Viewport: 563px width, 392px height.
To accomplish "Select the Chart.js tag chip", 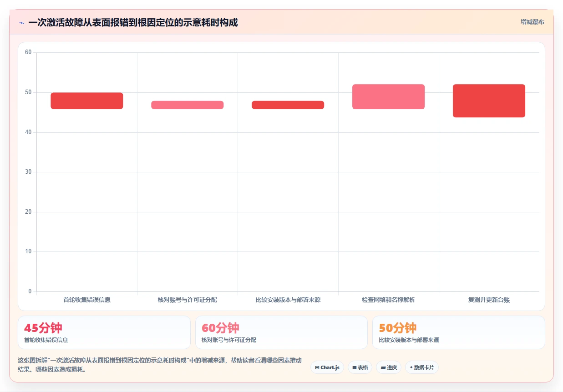I will 327,367.
